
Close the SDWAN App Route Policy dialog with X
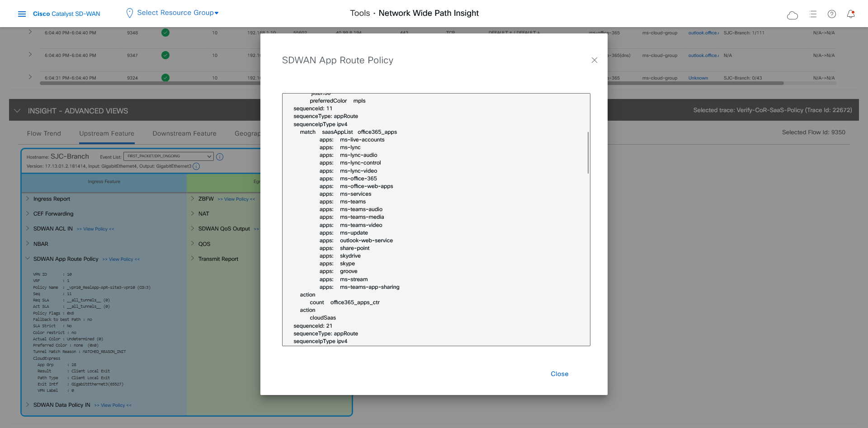594,60
